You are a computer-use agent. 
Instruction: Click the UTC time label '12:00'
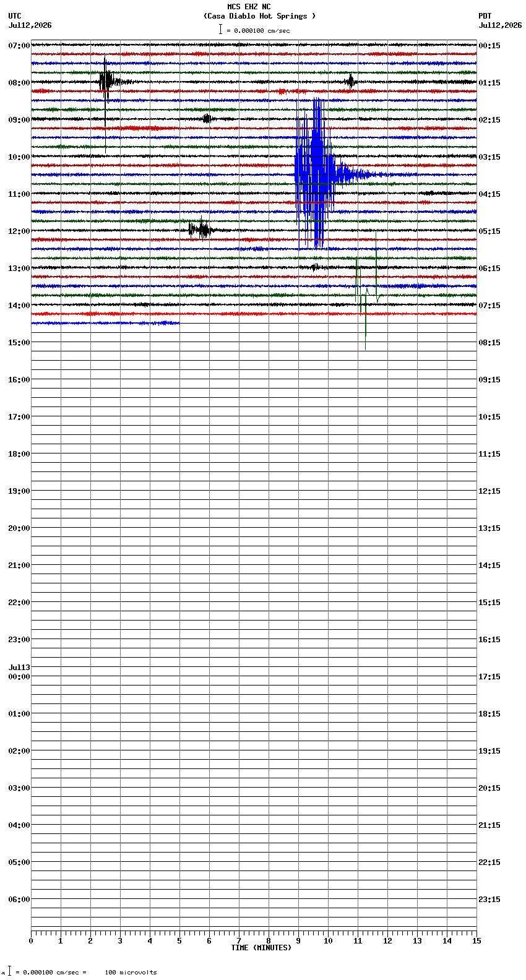tap(19, 231)
